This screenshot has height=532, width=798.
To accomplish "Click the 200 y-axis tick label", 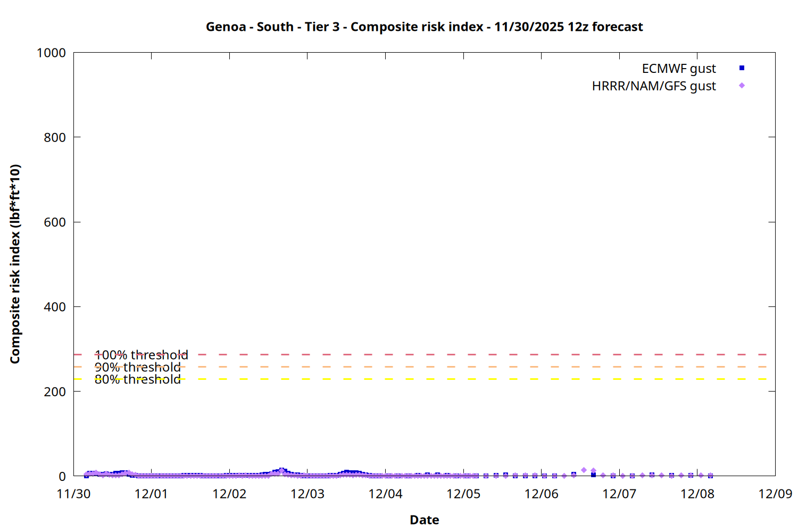I will [55, 392].
